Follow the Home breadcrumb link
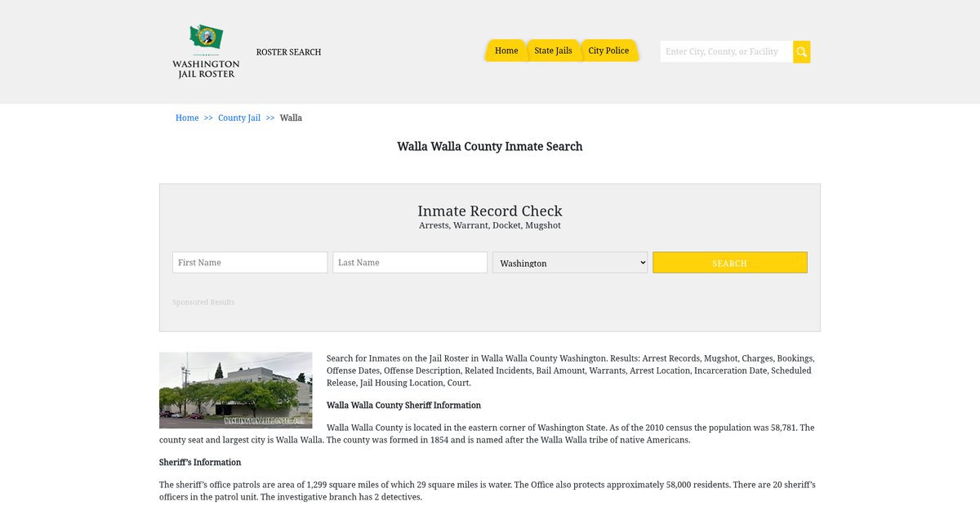The width and height of the screenshot is (980, 506). pos(187,118)
